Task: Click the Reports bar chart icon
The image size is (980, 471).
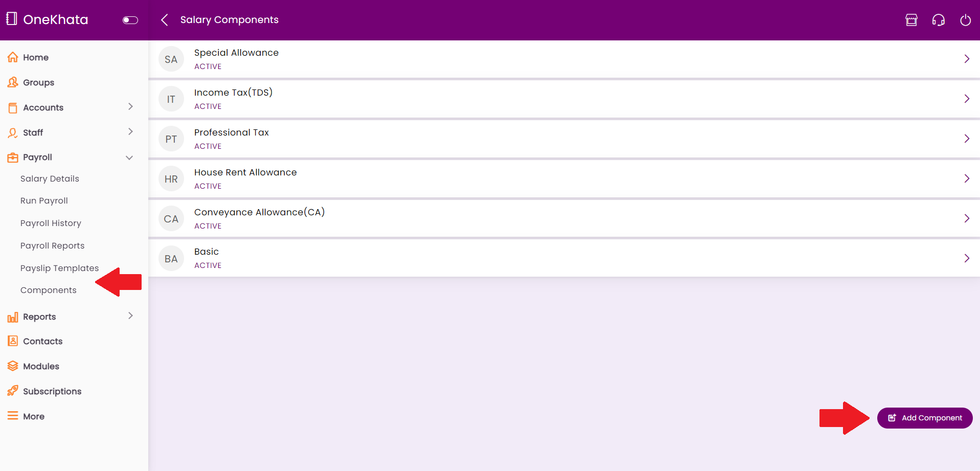Action: click(13, 317)
